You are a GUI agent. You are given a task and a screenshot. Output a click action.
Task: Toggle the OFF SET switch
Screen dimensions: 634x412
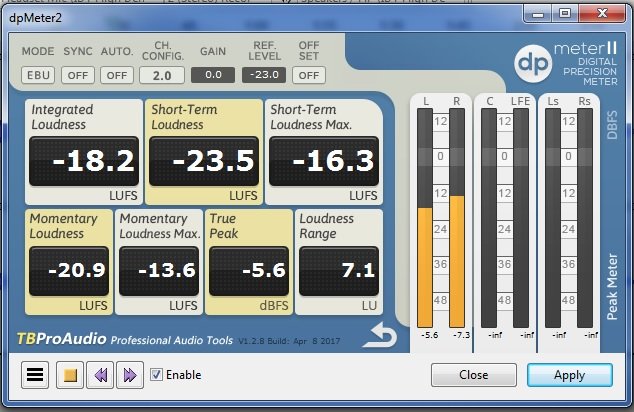point(311,74)
